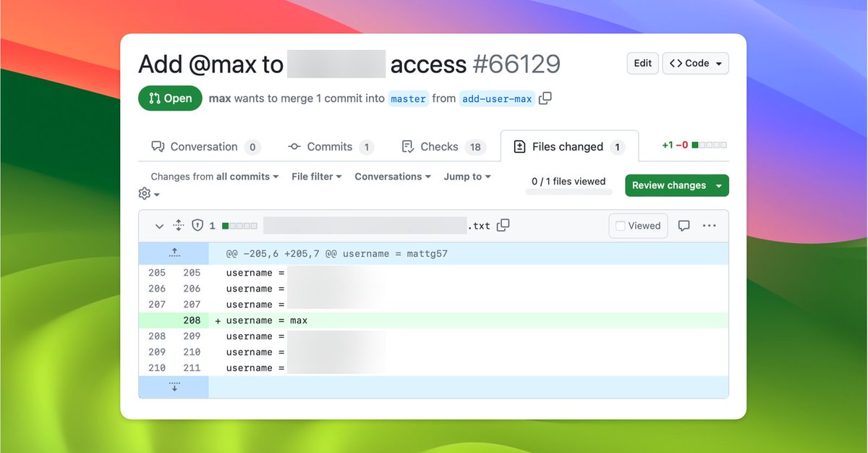Comment on this file icon
Image resolution: width=868 pixels, height=453 pixels.
[x=684, y=226]
